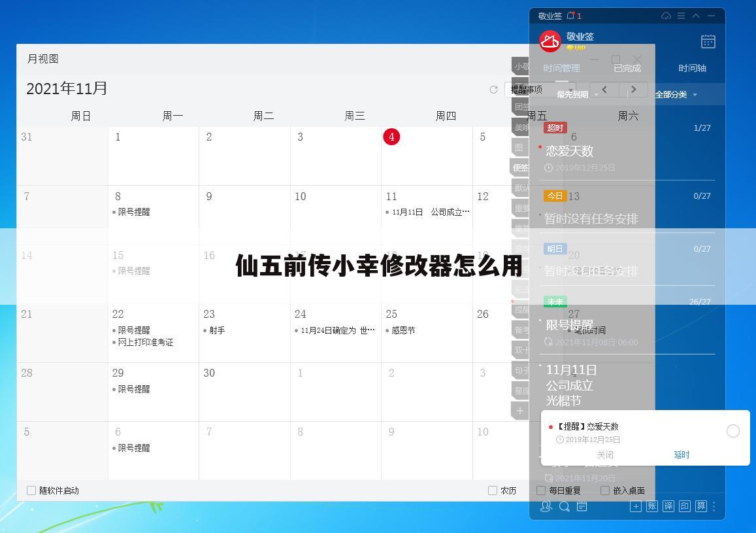Open the 11月11日 公司成立 calendar event
The image size is (756, 533).
pos(427,212)
